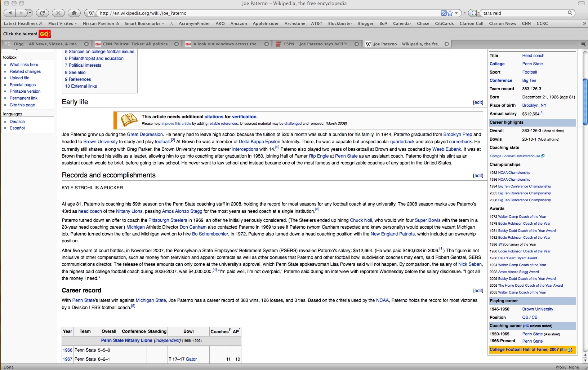The height and width of the screenshot is (370, 588).
Task: Select the Joe Paterno Wikipedia tab
Action: point(407,44)
